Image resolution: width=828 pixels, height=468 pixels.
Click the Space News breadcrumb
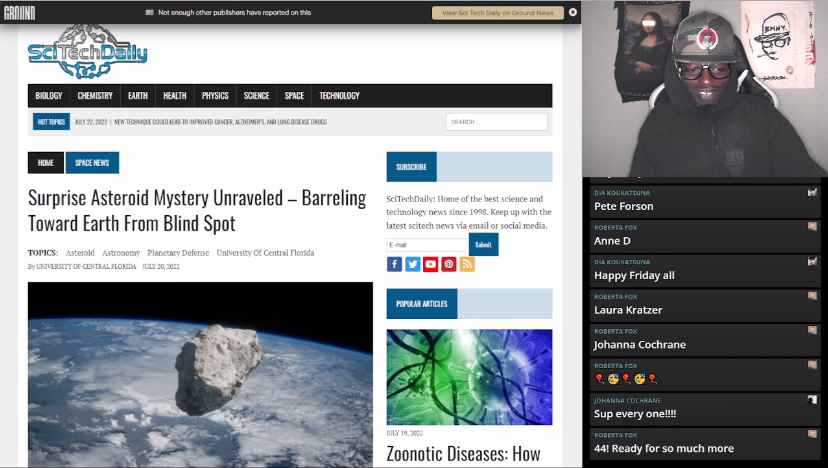(92, 163)
